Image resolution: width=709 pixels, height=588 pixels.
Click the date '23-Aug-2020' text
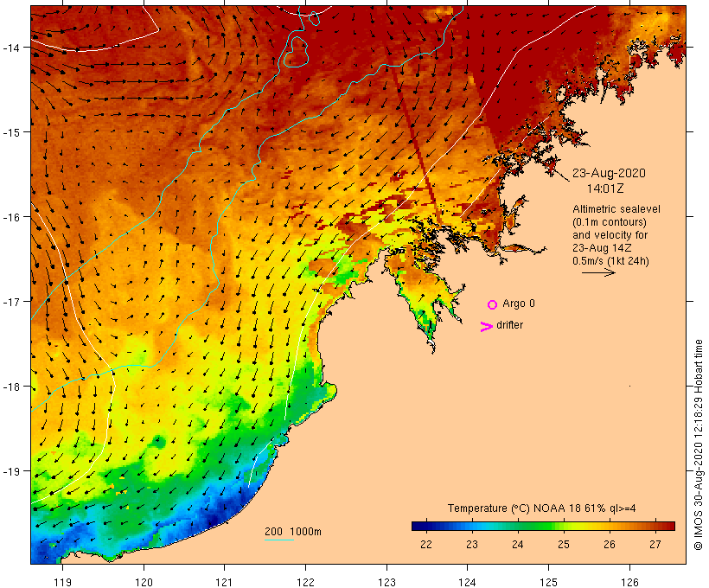click(609, 173)
